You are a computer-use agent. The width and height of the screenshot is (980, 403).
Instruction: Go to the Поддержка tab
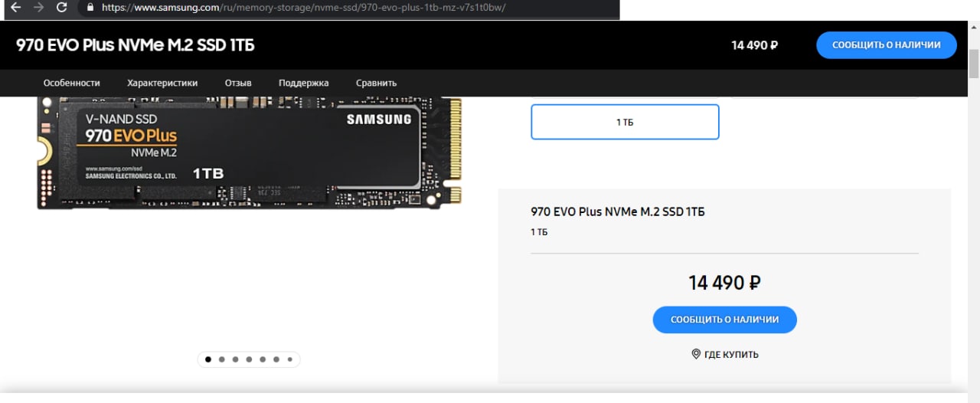coord(304,83)
